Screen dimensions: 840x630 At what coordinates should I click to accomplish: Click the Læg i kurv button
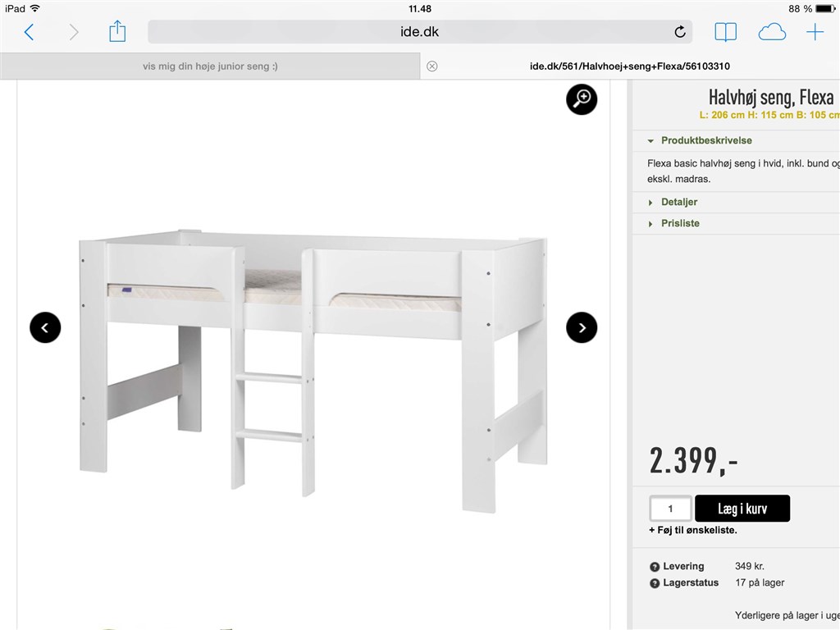[x=742, y=509]
